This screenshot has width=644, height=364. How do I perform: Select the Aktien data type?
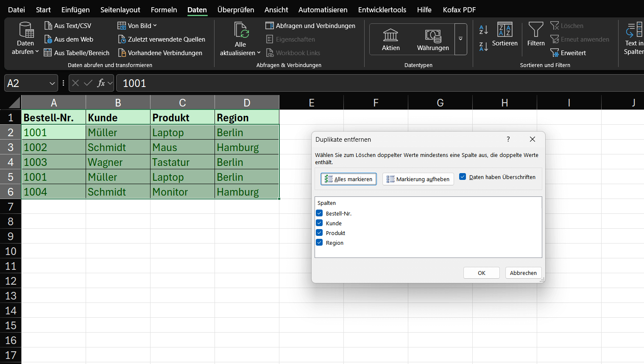click(390, 39)
